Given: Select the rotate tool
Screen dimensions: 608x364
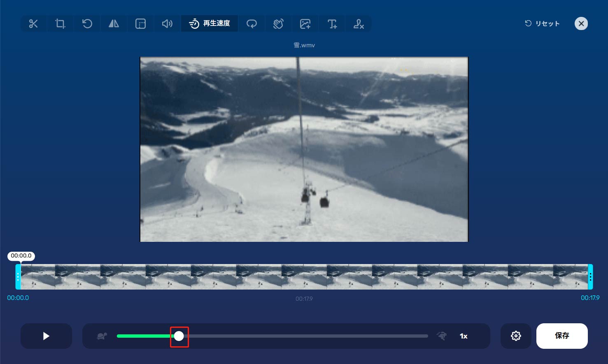Looking at the screenshot, I should (87, 23).
